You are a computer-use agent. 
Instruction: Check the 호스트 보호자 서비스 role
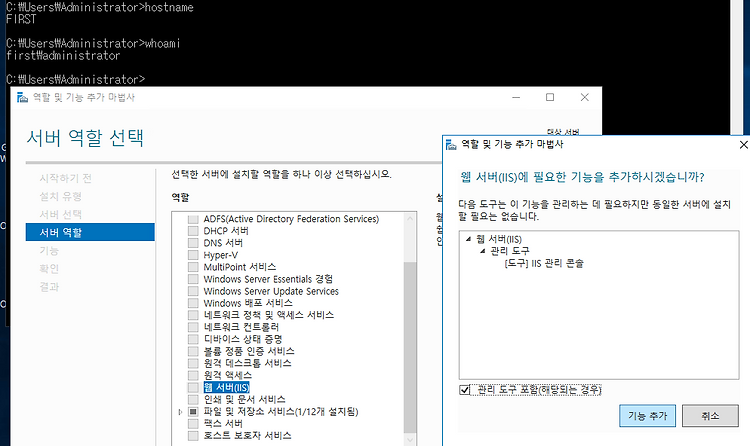(x=193, y=435)
